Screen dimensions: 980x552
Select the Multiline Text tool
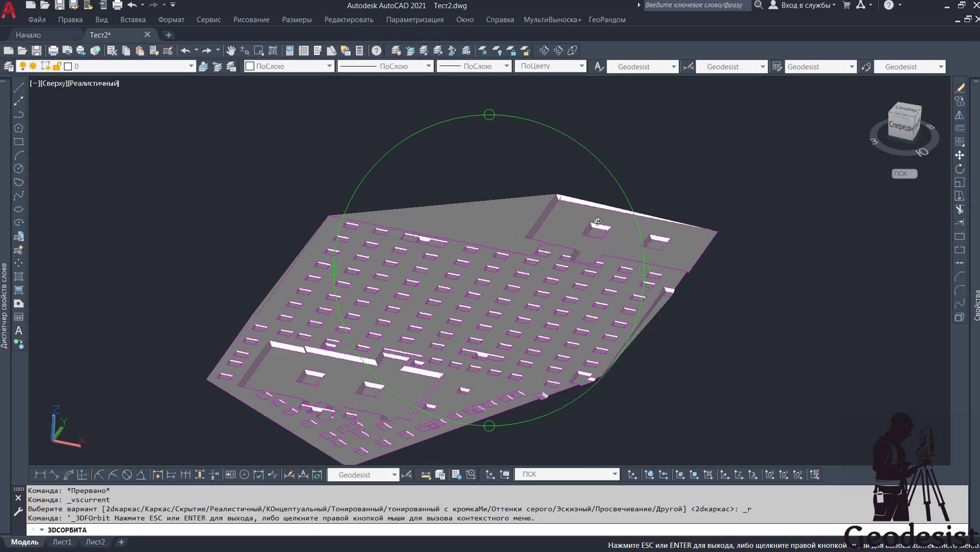tap(18, 331)
